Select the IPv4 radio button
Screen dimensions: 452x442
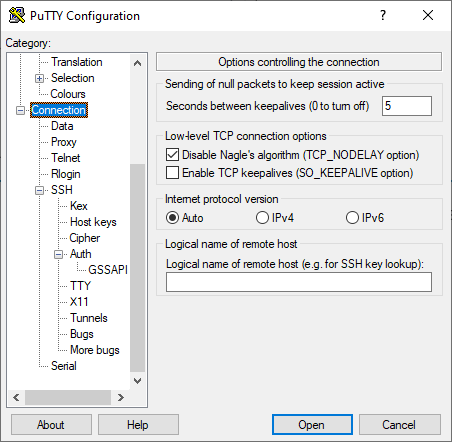262,218
